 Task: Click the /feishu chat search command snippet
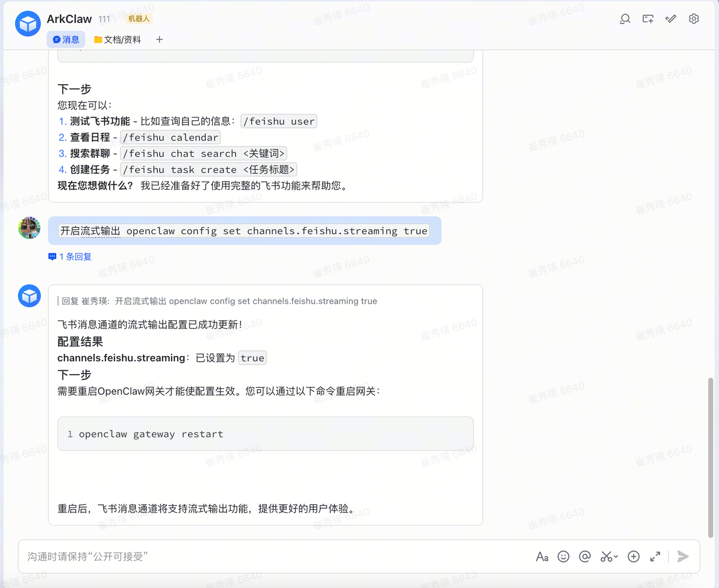(x=204, y=154)
